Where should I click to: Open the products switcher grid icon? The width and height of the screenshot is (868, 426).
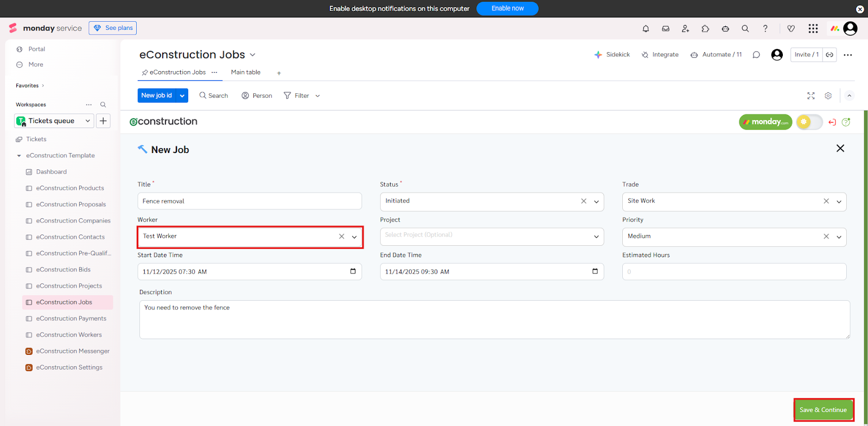click(x=813, y=29)
